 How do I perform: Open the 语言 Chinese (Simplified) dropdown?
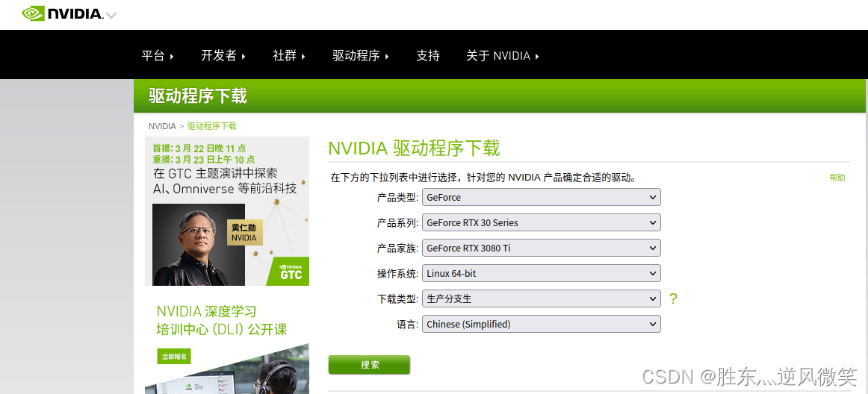pyautogui.click(x=542, y=324)
